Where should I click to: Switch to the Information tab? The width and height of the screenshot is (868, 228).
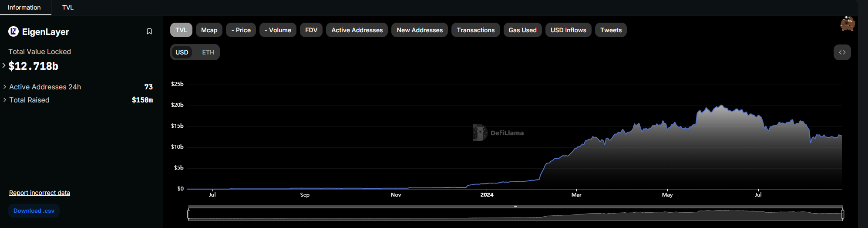(24, 7)
